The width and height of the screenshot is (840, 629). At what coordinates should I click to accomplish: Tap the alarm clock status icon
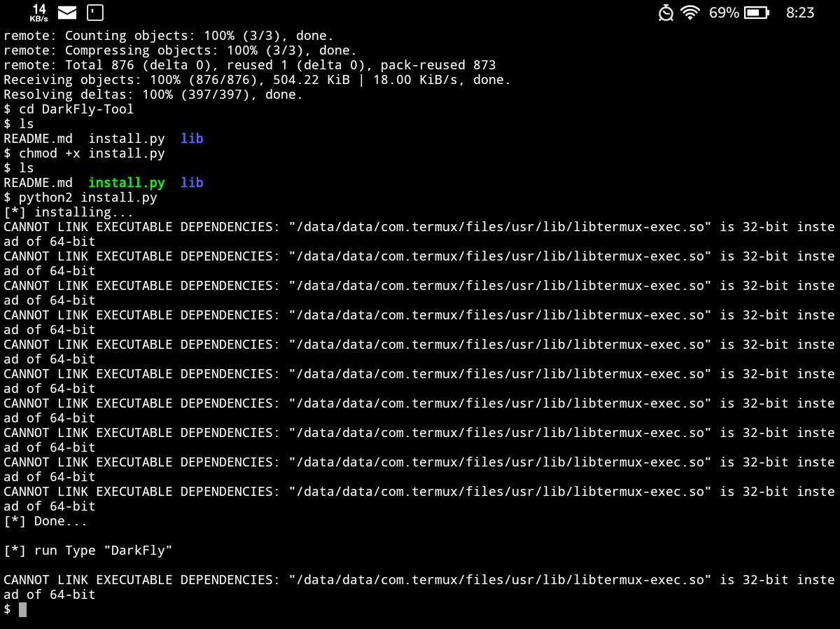[x=666, y=13]
